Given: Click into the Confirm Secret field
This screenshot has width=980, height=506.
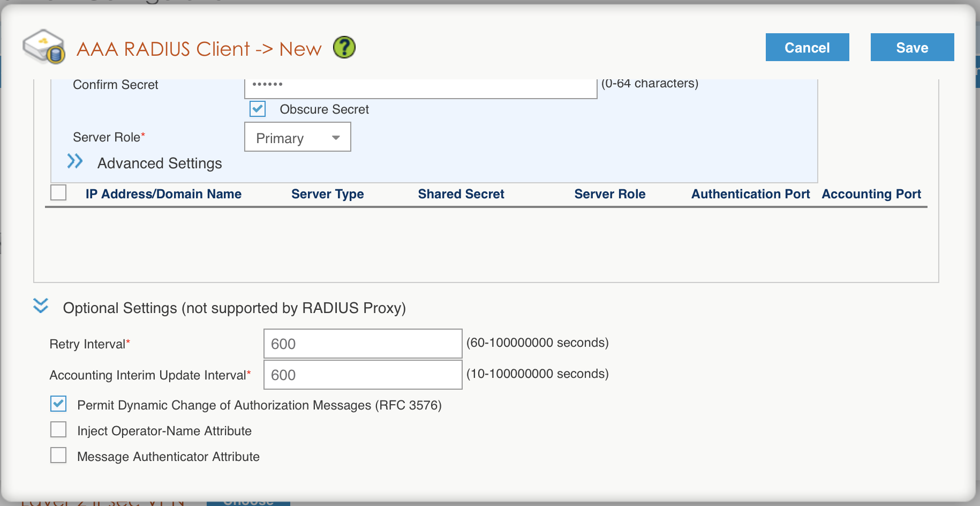Looking at the screenshot, I should coord(420,86).
